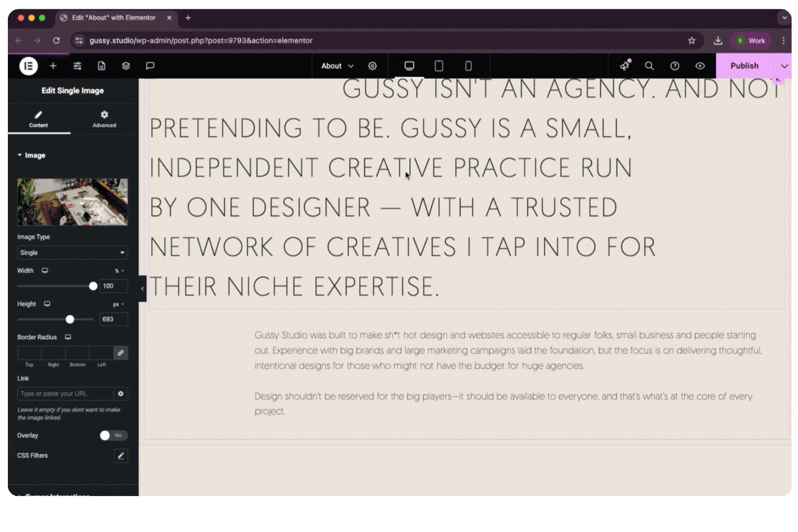Open the Image Type dropdown
This screenshot has height=532, width=798.
pos(72,253)
